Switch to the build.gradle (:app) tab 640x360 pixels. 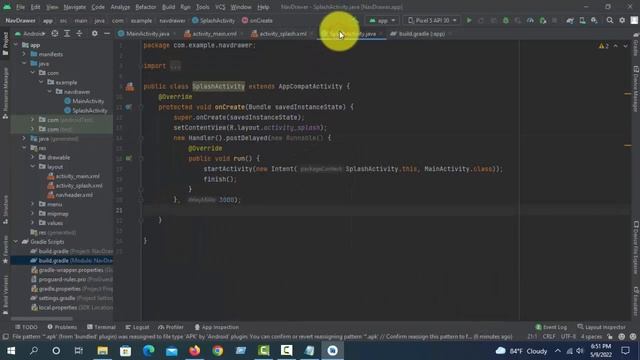(x=421, y=34)
